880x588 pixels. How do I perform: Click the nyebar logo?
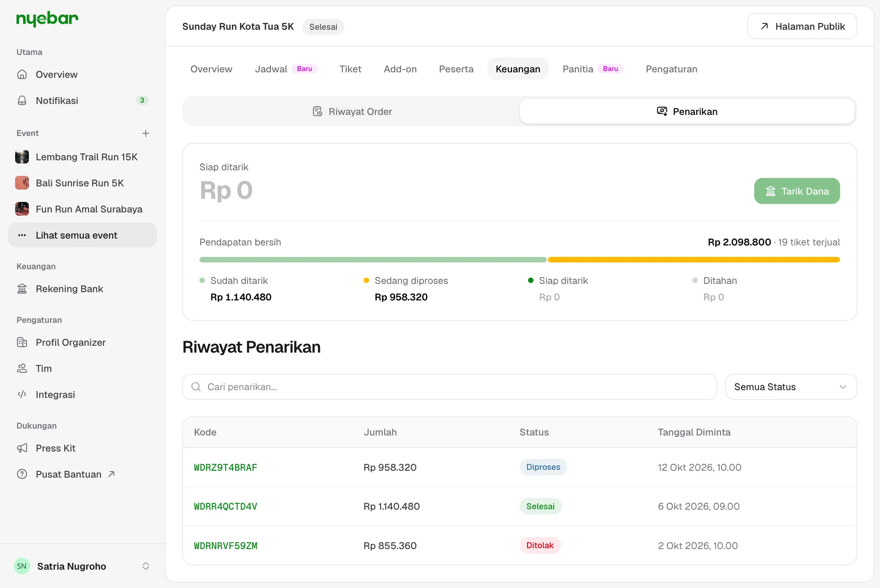coord(47,19)
